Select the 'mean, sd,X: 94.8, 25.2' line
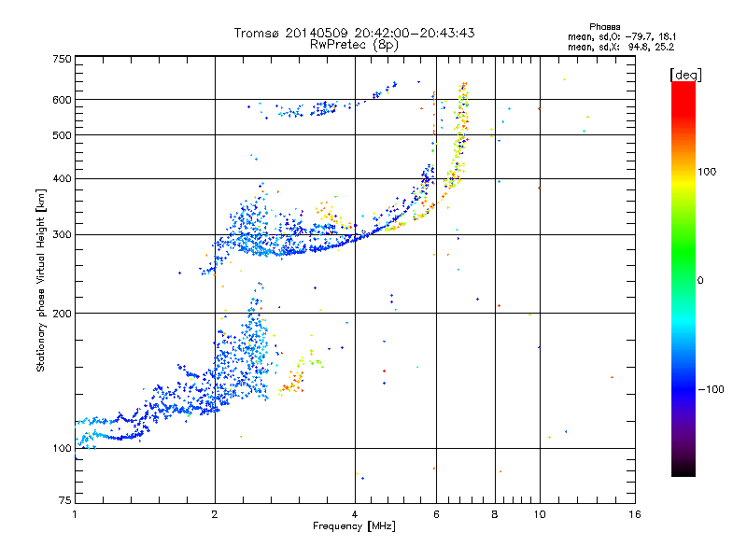This screenshot has width=747, height=560. (x=621, y=47)
